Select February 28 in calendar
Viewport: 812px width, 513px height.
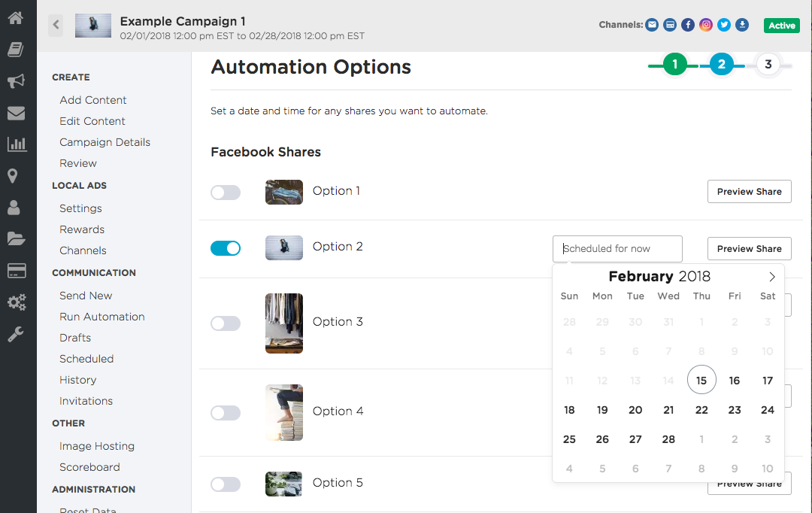pyautogui.click(x=668, y=439)
